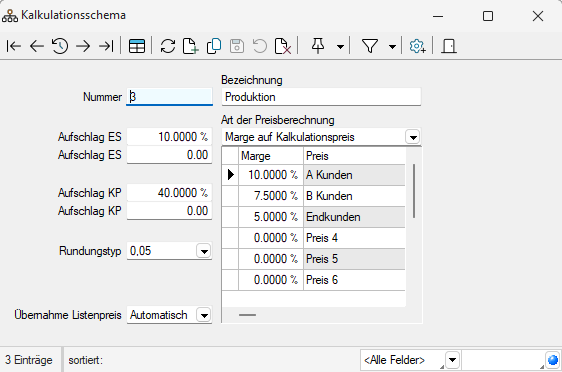This screenshot has height=372, width=562.
Task: Select the Preis 4 cell
Action: tap(354, 238)
